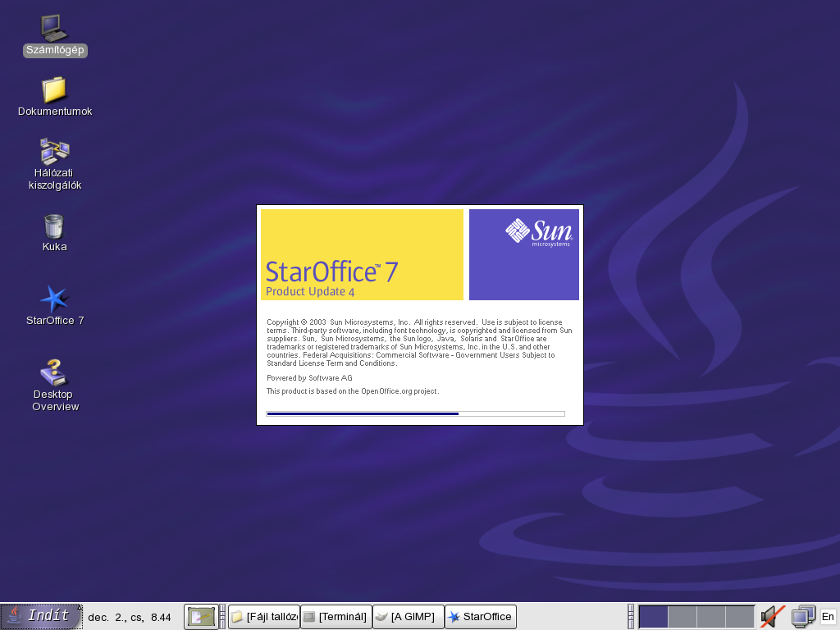Click the StarOffice splash loading progress bar
The image size is (840, 630).
coord(415,413)
